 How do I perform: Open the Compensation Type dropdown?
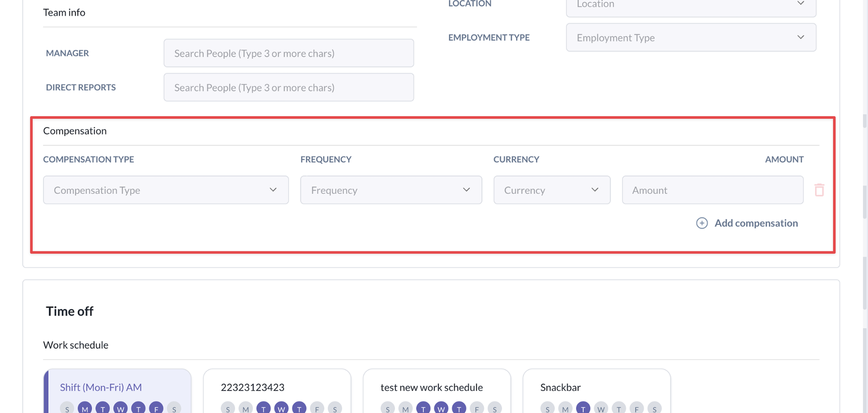165,190
